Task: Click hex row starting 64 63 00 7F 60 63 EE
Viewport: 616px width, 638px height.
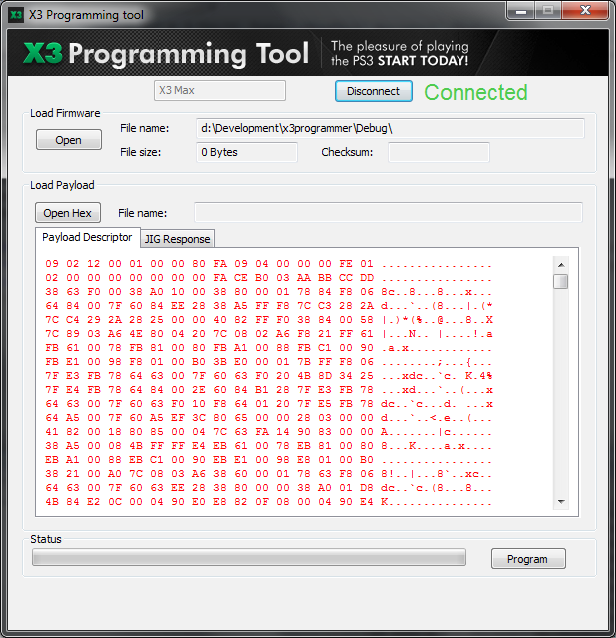Action: [x=269, y=488]
